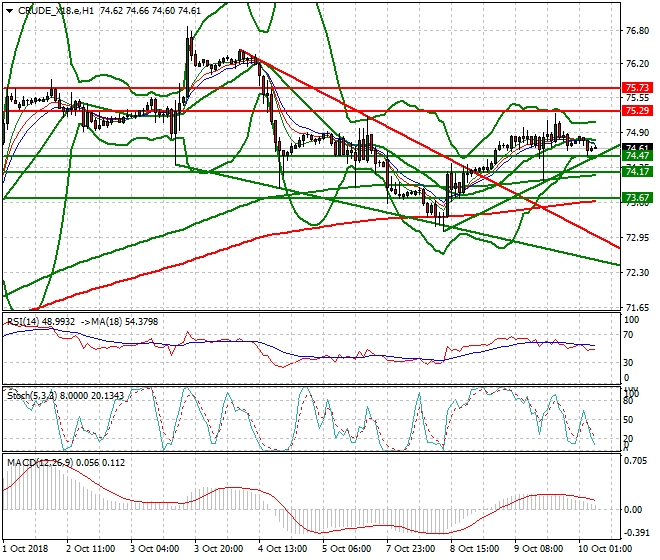Click the 8 Oct 15:00 time axis label

[474, 548]
